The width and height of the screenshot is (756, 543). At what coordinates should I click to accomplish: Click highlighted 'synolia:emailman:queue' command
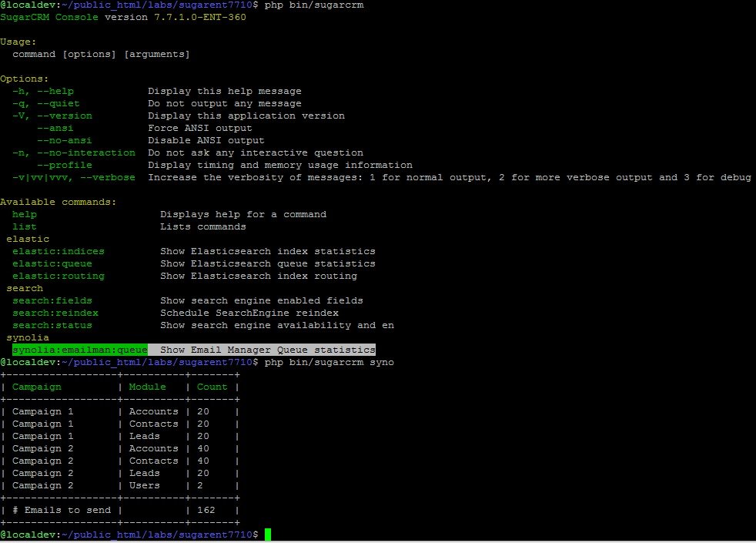(80, 350)
